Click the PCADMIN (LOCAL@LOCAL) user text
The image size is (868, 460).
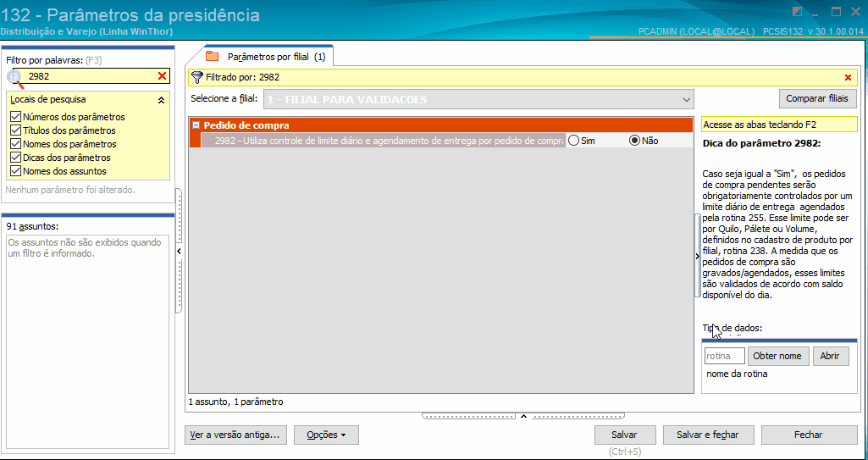pos(697,31)
